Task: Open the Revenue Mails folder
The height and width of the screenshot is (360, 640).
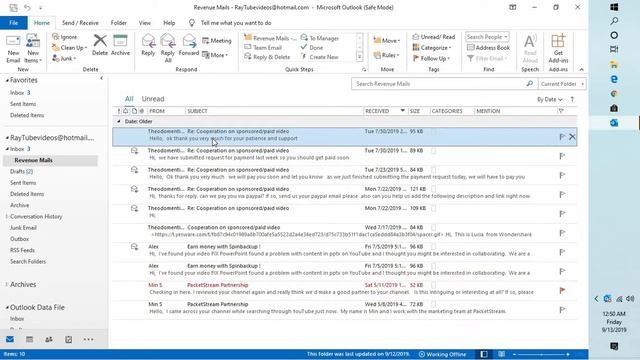Action: [33, 160]
